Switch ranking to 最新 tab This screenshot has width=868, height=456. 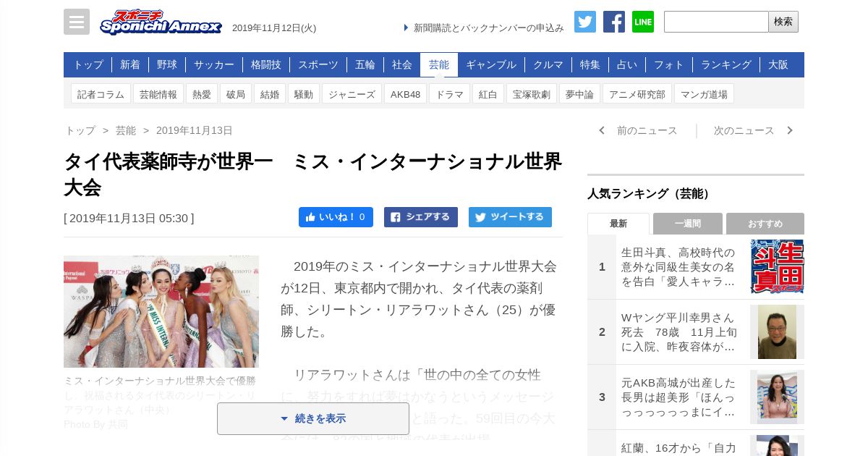618,224
